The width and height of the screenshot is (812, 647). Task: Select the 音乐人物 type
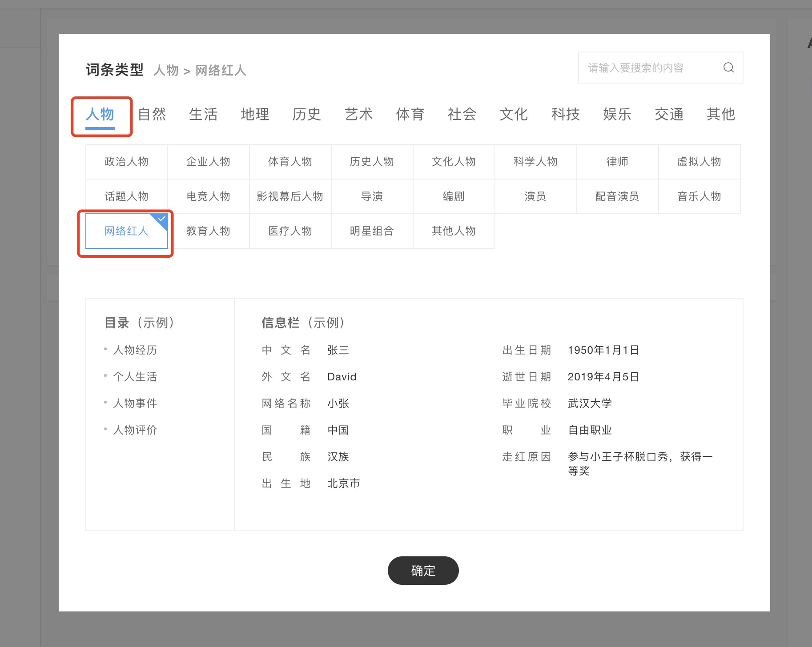tap(699, 196)
